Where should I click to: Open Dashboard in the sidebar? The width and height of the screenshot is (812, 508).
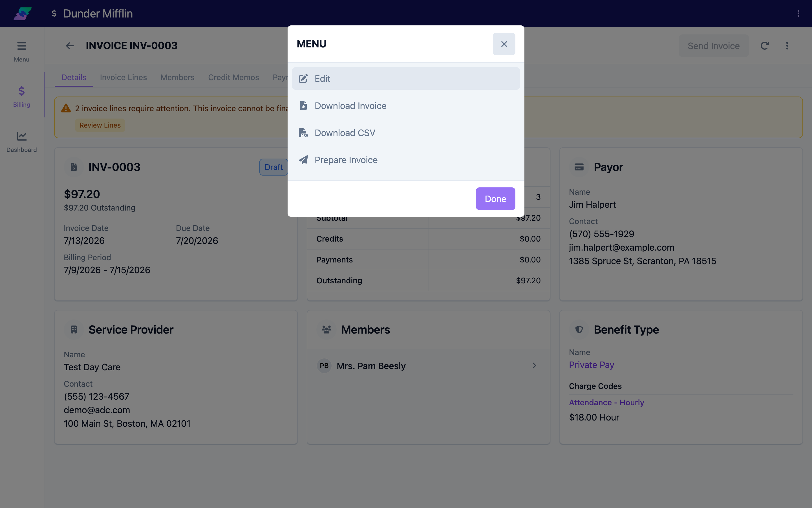(21, 142)
